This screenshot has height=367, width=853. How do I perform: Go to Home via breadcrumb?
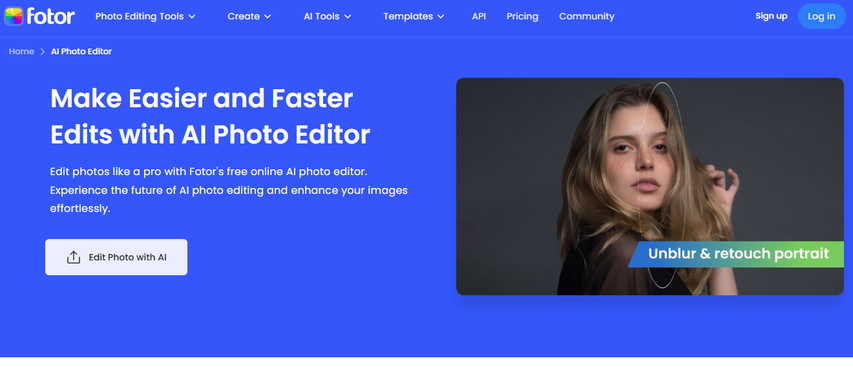21,52
